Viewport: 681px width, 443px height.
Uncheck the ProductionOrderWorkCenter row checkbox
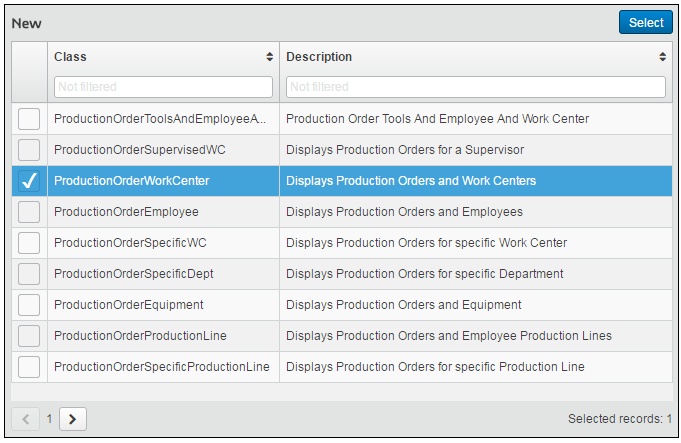[x=29, y=181]
